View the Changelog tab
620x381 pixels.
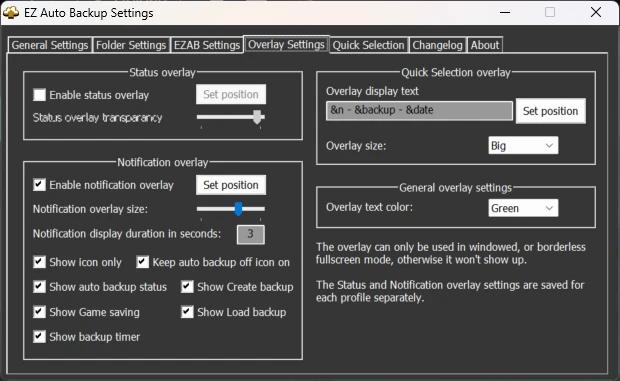(x=437, y=45)
